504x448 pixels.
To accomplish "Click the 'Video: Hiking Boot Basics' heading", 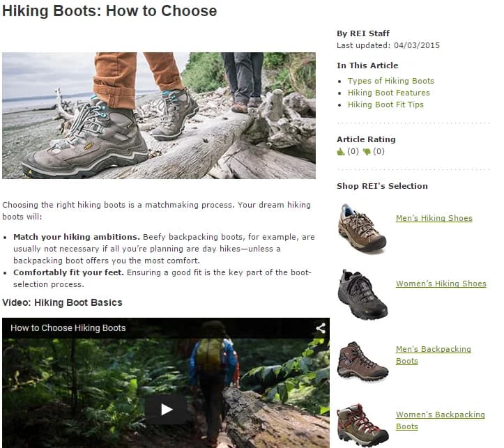I will tap(62, 302).
